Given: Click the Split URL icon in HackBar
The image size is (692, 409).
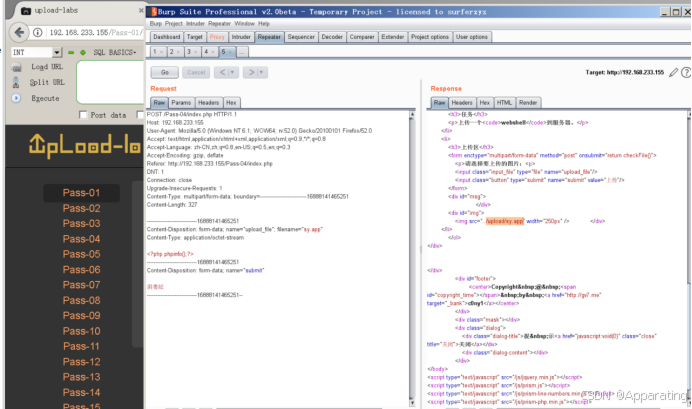Looking at the screenshot, I should click(x=16, y=83).
